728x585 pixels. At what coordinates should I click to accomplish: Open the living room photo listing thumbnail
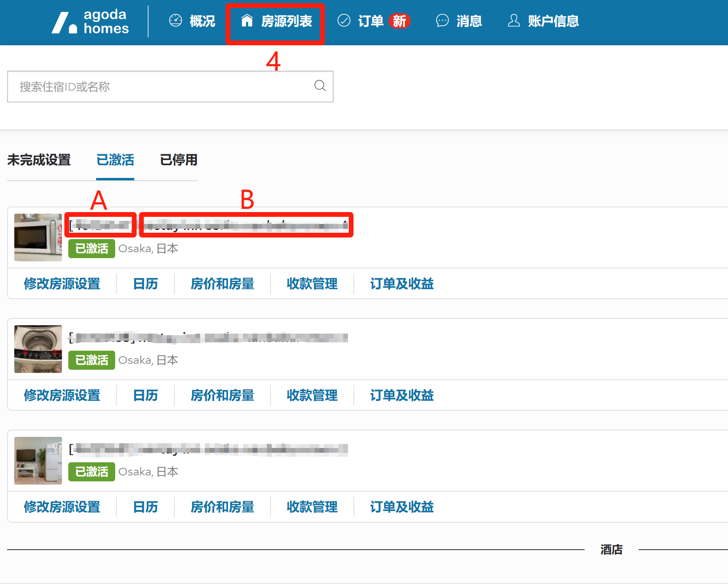pyautogui.click(x=38, y=460)
